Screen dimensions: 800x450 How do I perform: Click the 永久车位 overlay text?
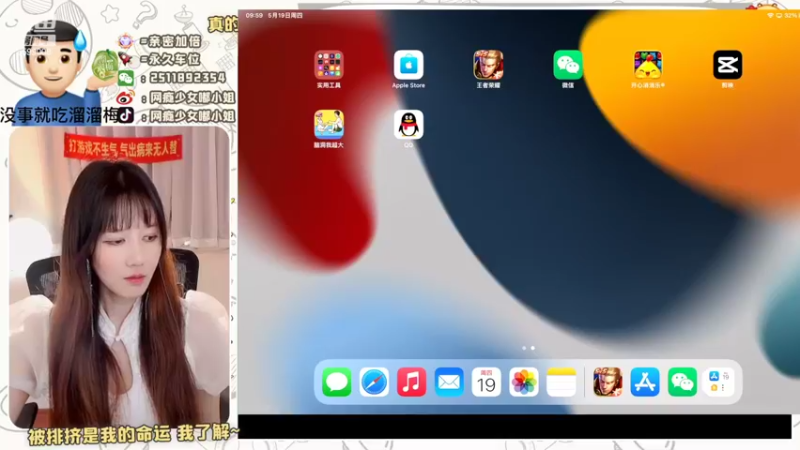(173, 59)
